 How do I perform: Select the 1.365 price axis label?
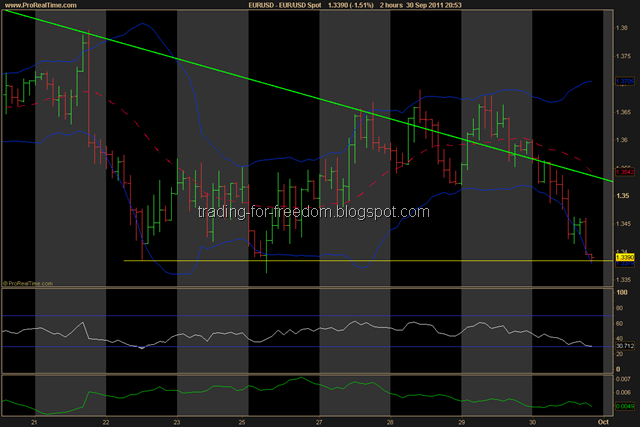(623, 112)
